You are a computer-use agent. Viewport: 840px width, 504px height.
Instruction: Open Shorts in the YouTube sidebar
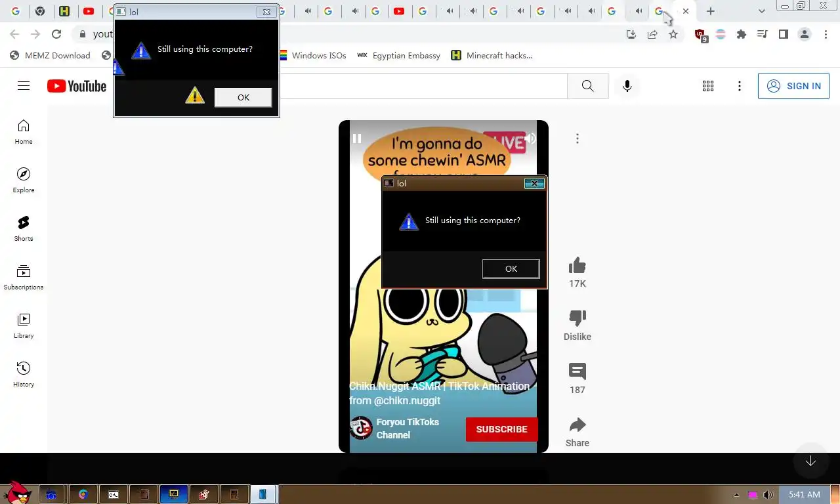tap(24, 229)
